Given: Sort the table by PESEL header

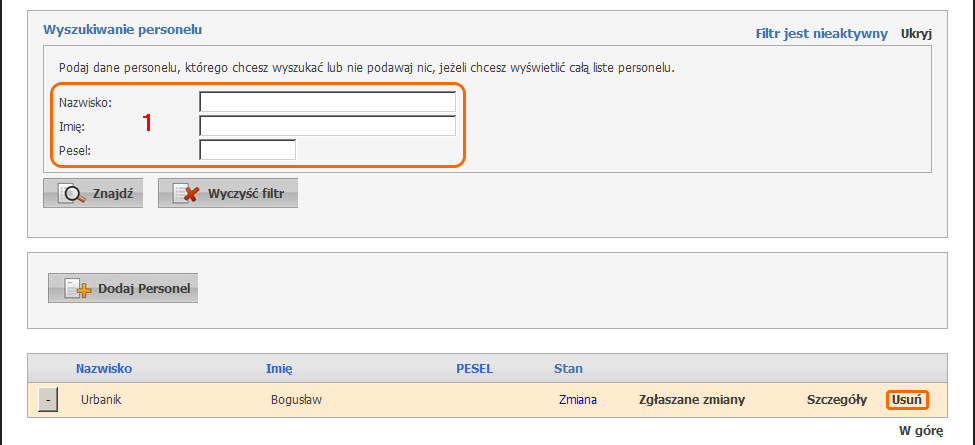Looking at the screenshot, I should pos(474,369).
